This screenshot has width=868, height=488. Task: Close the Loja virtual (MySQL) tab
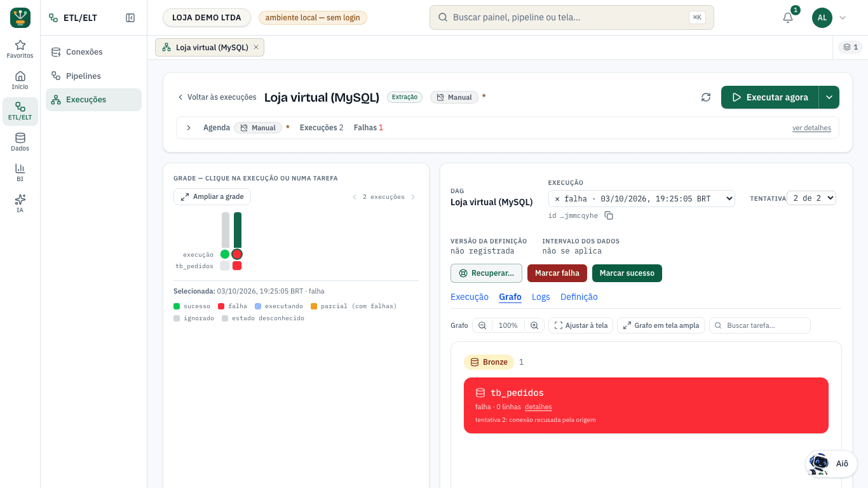(x=256, y=47)
